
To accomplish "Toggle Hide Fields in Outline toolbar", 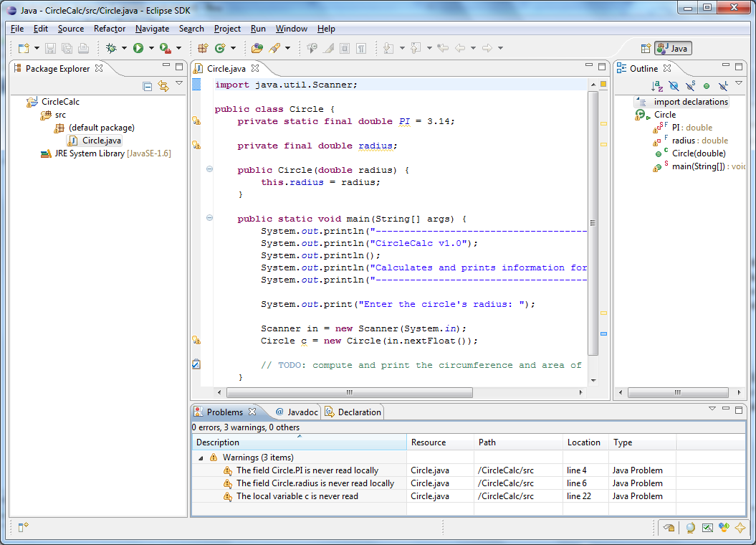I will click(x=674, y=86).
